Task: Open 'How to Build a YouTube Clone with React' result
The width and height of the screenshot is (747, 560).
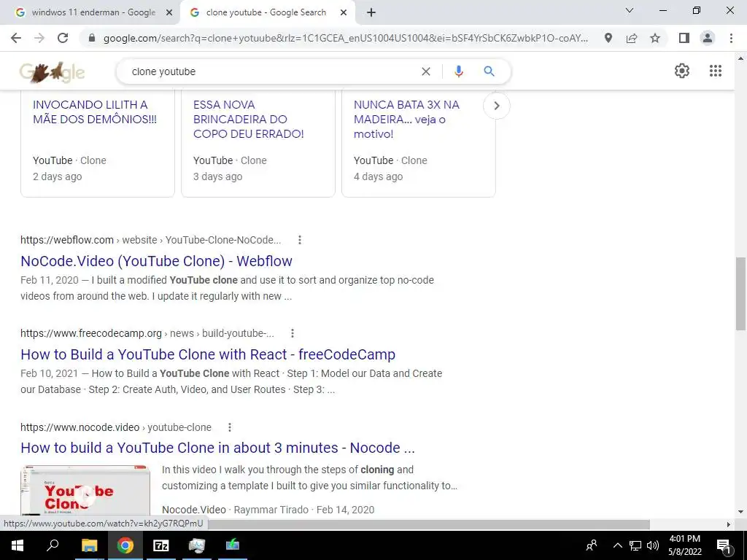Action: pyautogui.click(x=208, y=354)
